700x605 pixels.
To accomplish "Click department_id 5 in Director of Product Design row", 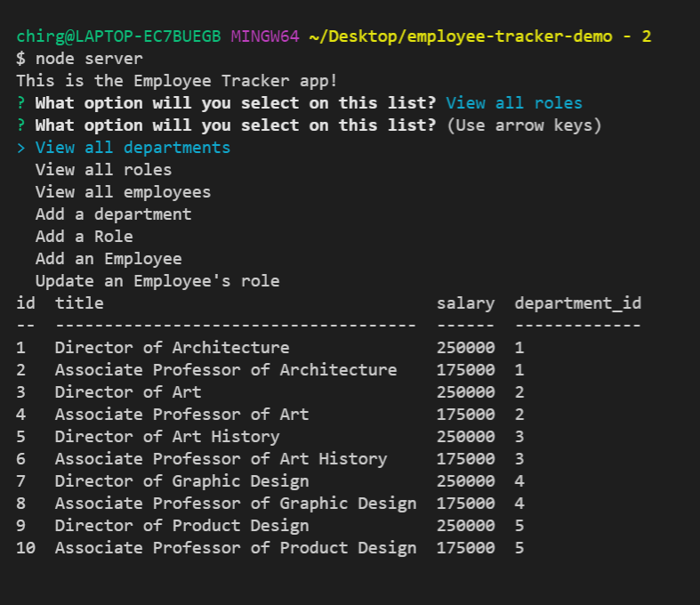I will pyautogui.click(x=519, y=527).
